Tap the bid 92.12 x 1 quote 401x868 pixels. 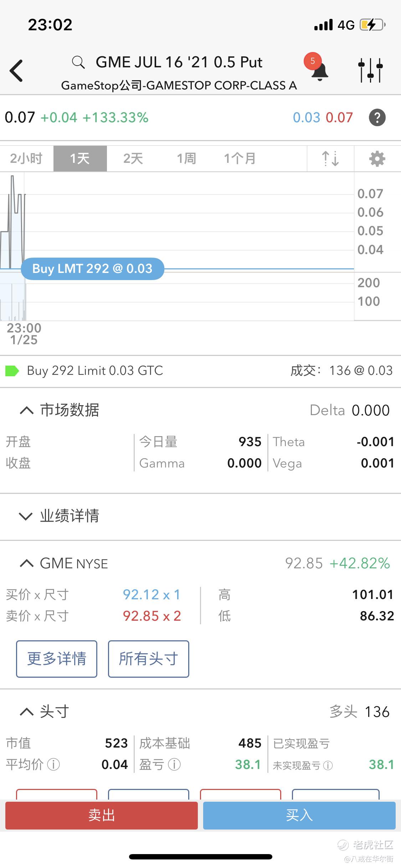click(x=152, y=595)
